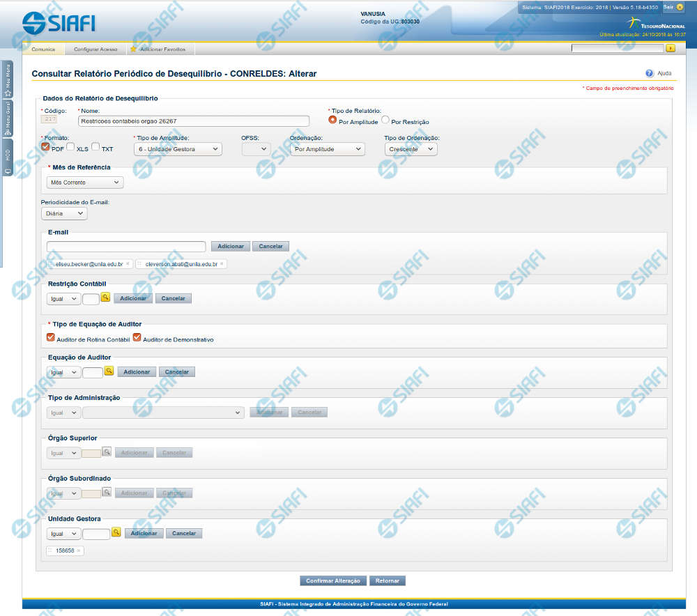The width and height of the screenshot is (697, 616).
Task: Click Confirmar Alteração button
Action: (x=333, y=581)
